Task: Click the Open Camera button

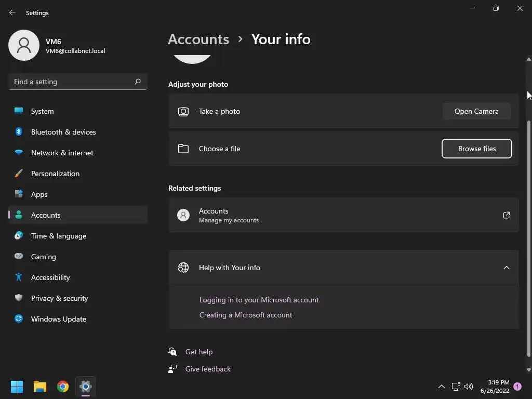Action: pyautogui.click(x=476, y=111)
